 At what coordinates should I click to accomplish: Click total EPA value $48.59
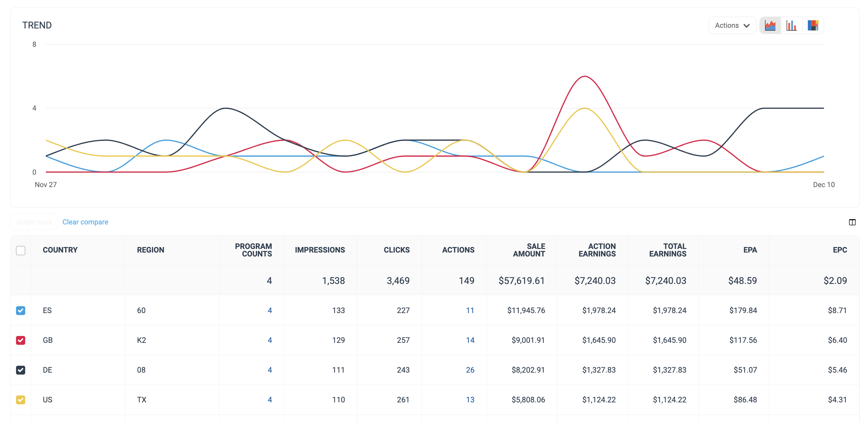pyautogui.click(x=742, y=280)
